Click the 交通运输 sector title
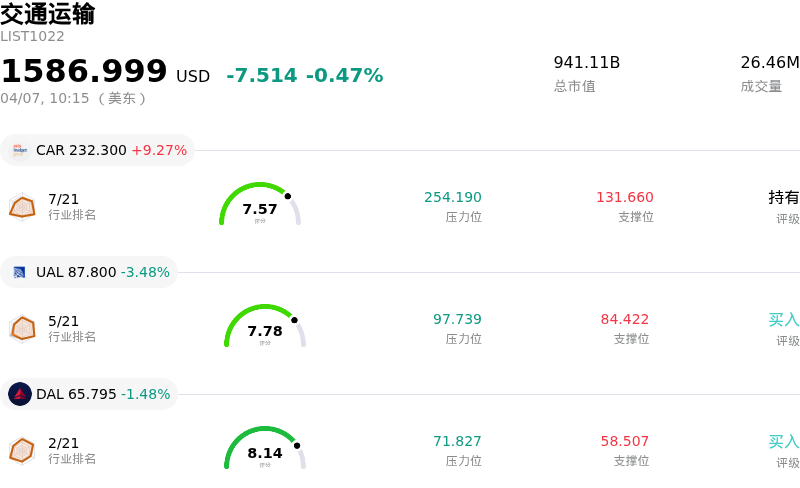 click(48, 14)
